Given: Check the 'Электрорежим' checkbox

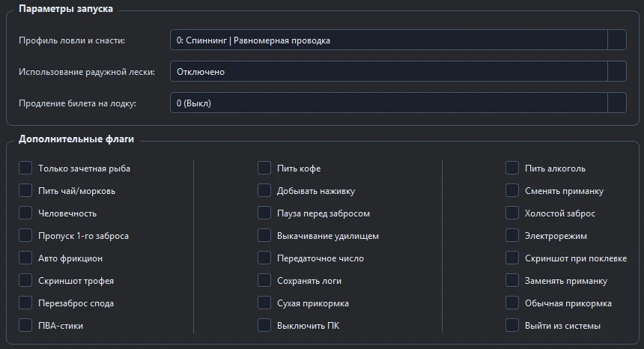Looking at the screenshot, I should pos(512,235).
